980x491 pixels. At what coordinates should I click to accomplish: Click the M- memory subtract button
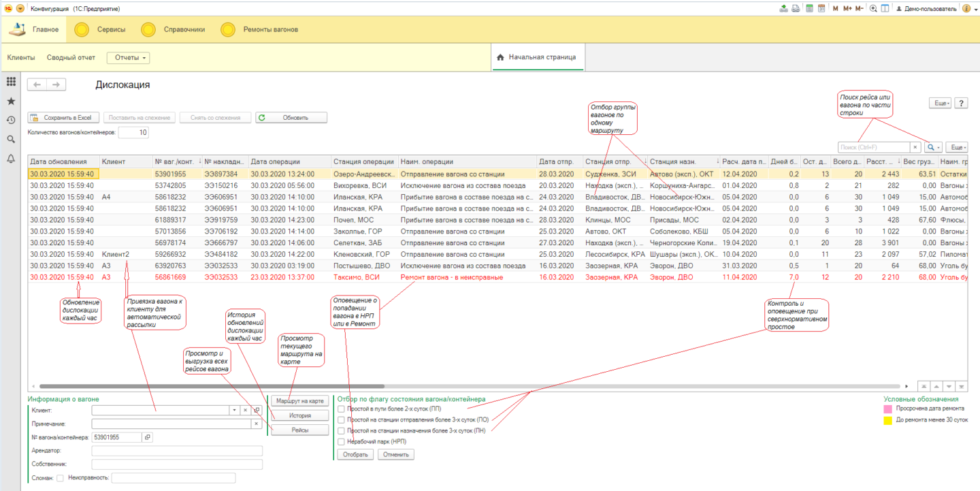[860, 8]
